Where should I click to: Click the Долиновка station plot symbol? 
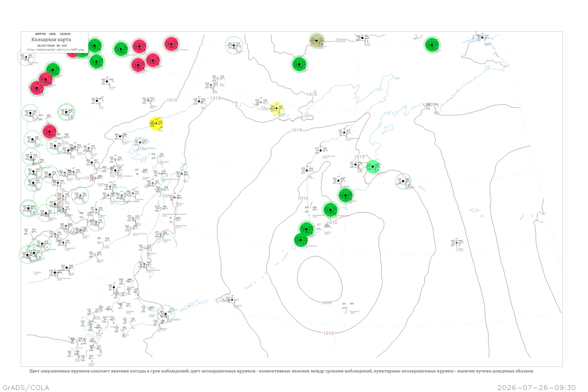click(338, 181)
